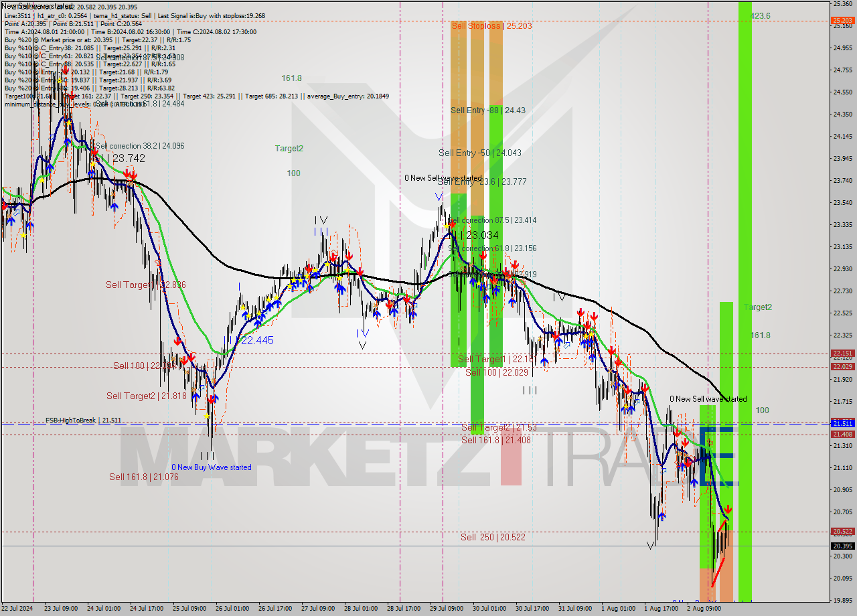Click the 21.511 blue price axis tag
The height and width of the screenshot is (616, 857).
[842, 423]
